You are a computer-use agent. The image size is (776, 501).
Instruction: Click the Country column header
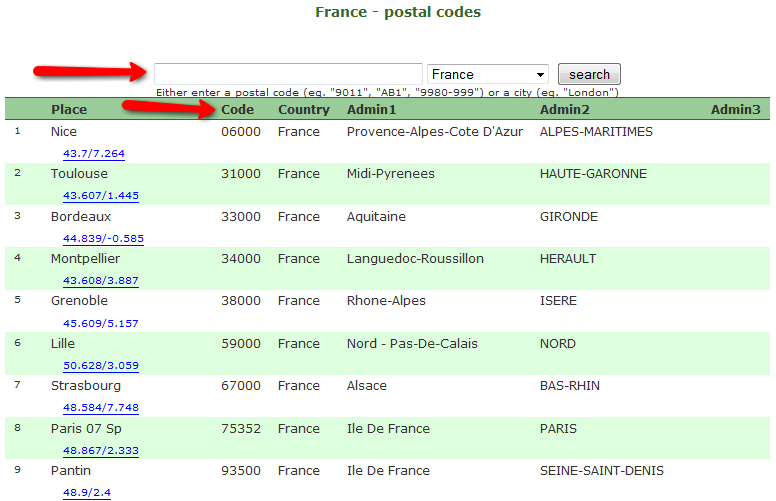[304, 109]
